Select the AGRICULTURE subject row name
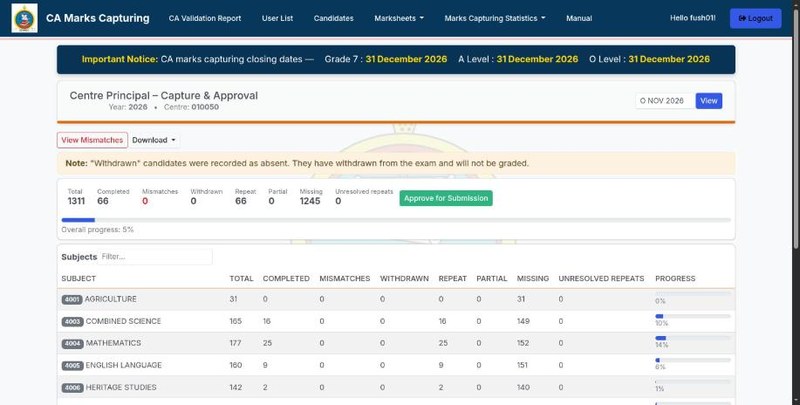The height and width of the screenshot is (405, 800). [111, 299]
